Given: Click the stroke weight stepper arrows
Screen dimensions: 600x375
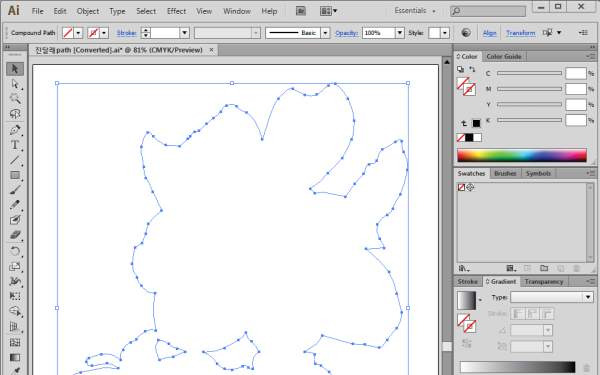Looking at the screenshot, I should click(145, 33).
